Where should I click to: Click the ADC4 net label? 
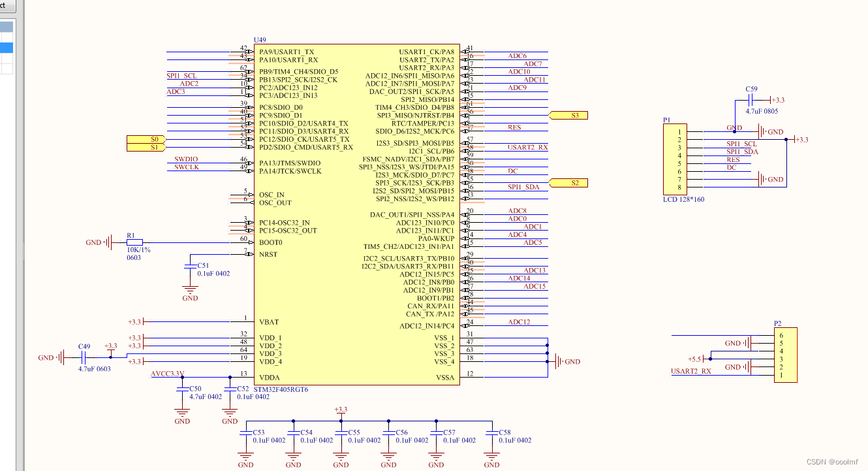click(518, 235)
